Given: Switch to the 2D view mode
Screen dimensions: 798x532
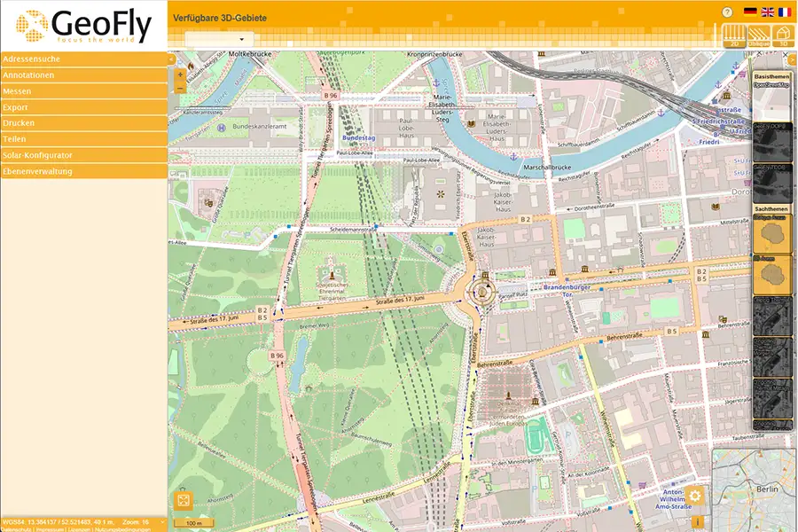Looking at the screenshot, I should click(733, 35).
